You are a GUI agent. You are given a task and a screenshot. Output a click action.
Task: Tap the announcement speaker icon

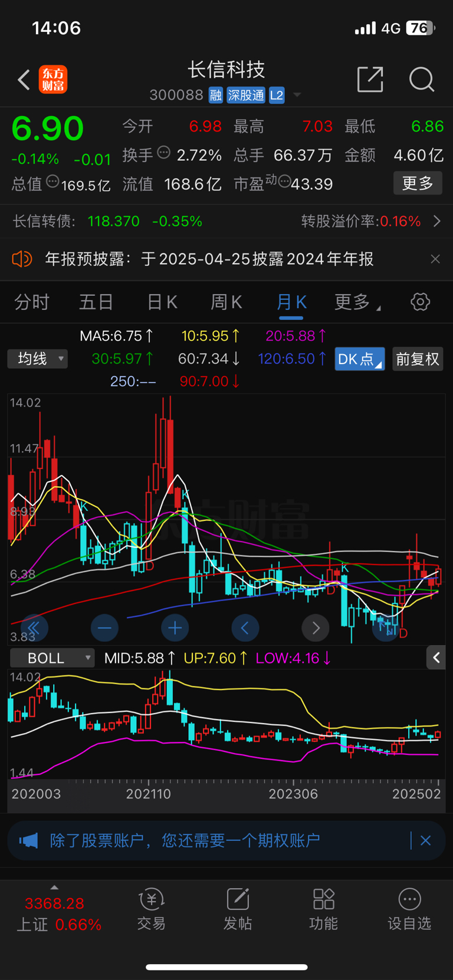(22, 259)
